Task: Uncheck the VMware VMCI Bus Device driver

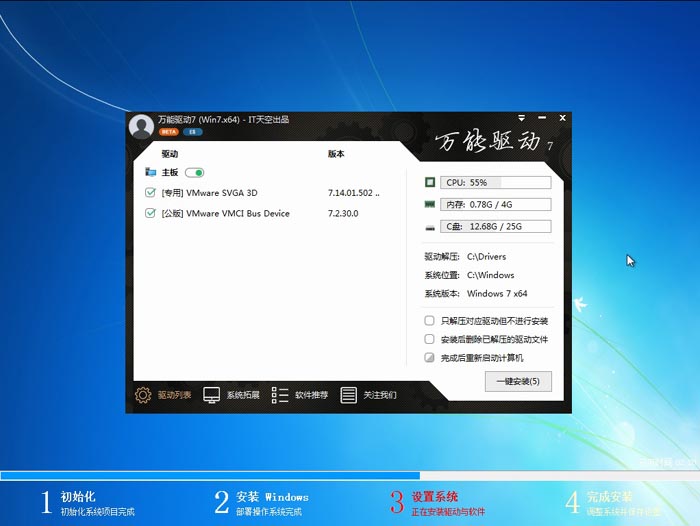Action: [x=151, y=213]
